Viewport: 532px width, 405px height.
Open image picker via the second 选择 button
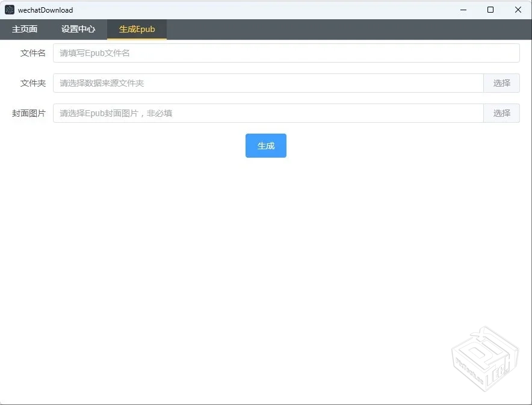[x=501, y=113]
